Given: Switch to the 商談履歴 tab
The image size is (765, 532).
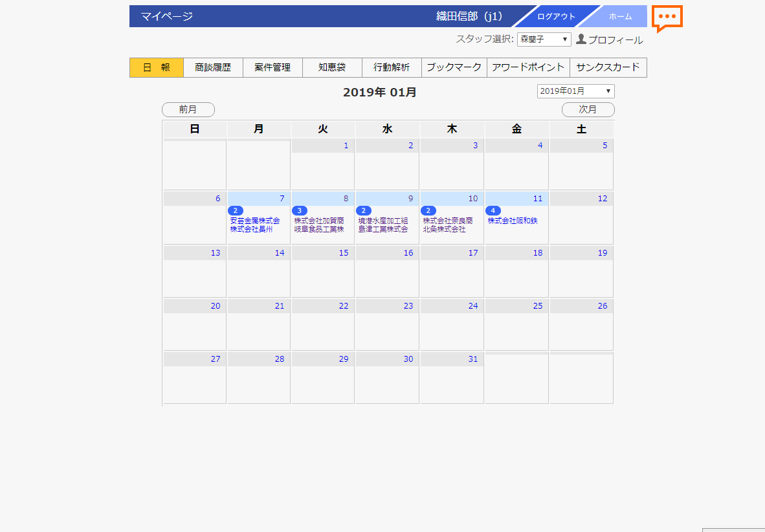Looking at the screenshot, I should (x=213, y=67).
